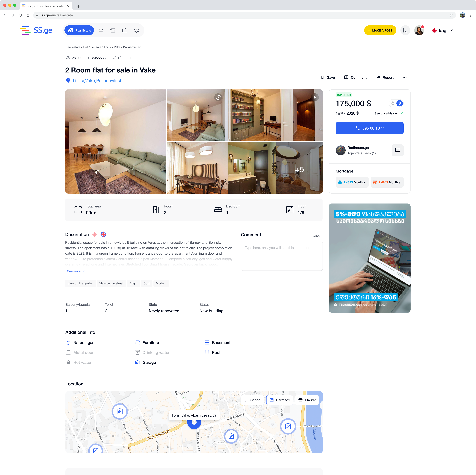Image resolution: width=476 pixels, height=475 pixels.
Task: Click into the private comment text box
Action: coord(282,256)
